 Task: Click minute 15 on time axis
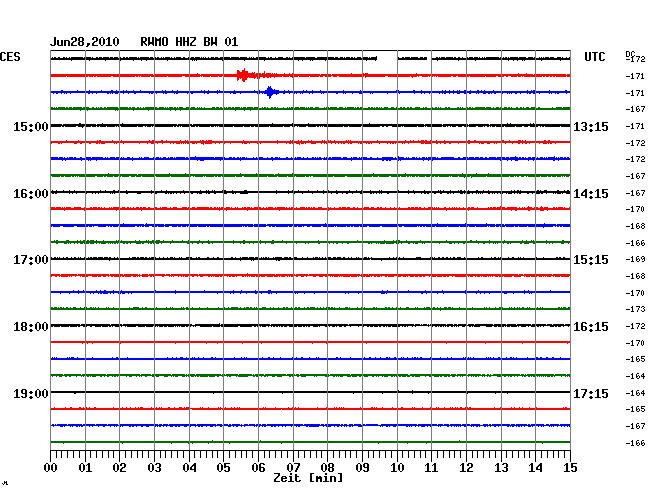tap(570, 468)
